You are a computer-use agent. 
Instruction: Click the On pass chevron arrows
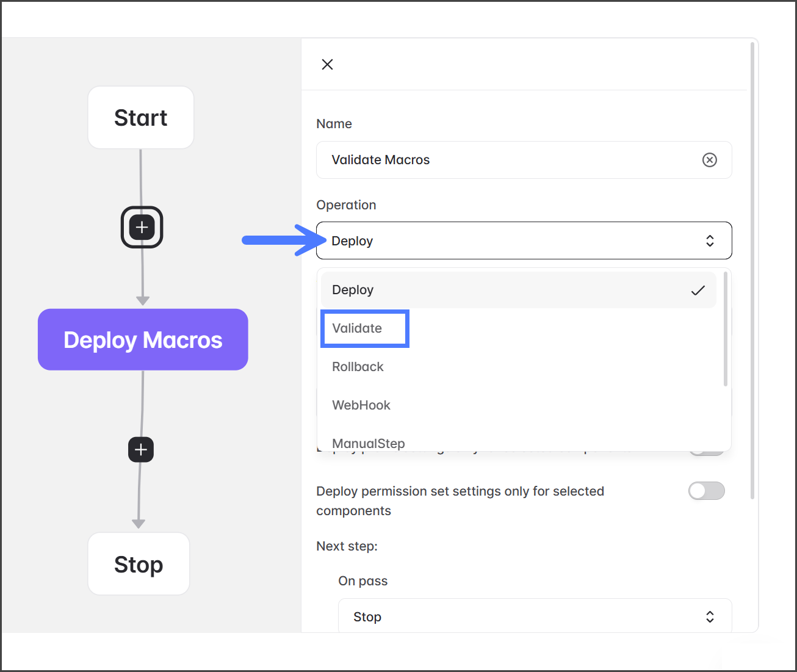click(710, 617)
